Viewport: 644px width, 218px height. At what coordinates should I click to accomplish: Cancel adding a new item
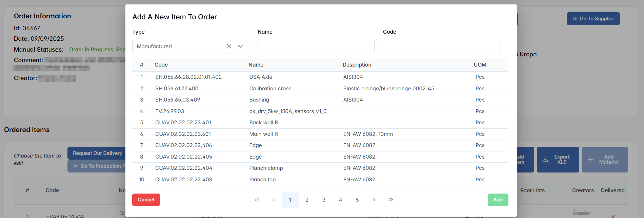[146, 200]
